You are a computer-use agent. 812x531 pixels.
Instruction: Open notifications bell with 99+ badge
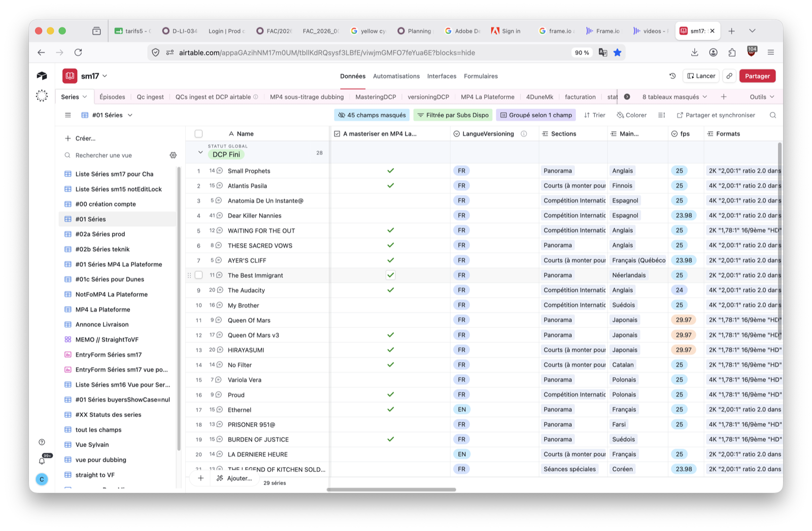pos(42,461)
